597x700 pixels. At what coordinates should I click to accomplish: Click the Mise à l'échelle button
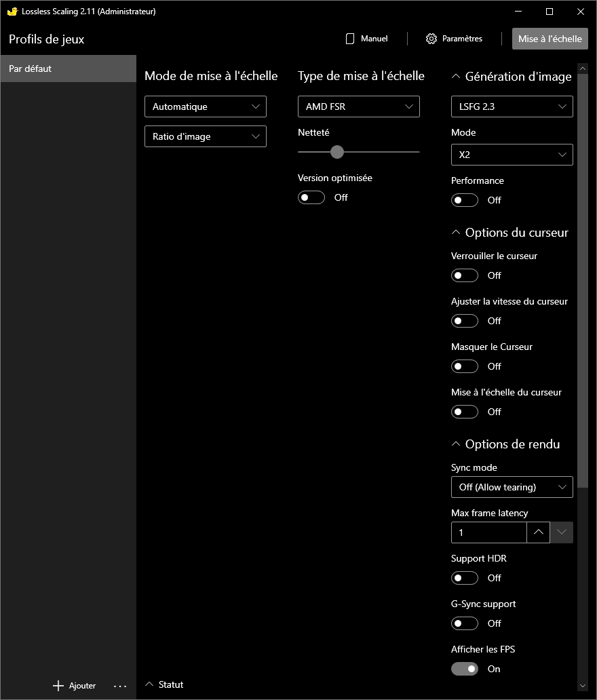(x=550, y=39)
